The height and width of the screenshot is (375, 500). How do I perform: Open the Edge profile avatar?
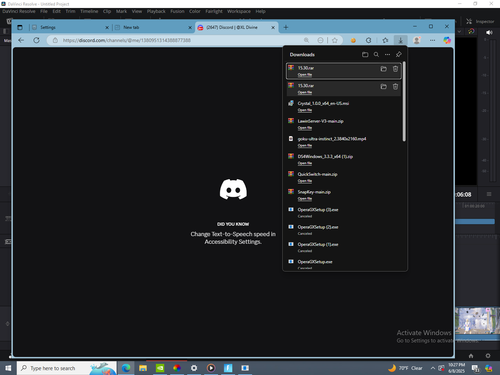416,40
